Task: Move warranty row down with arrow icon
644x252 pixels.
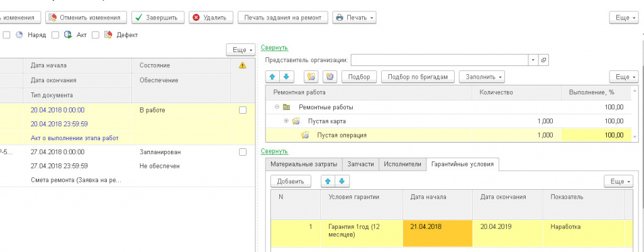Action: [340, 181]
